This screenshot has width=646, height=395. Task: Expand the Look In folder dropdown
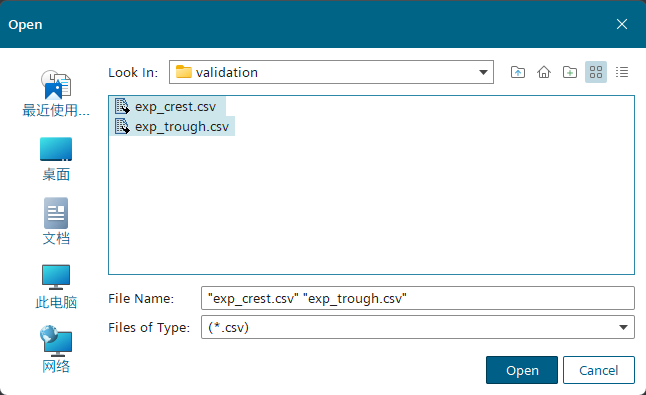(x=483, y=72)
